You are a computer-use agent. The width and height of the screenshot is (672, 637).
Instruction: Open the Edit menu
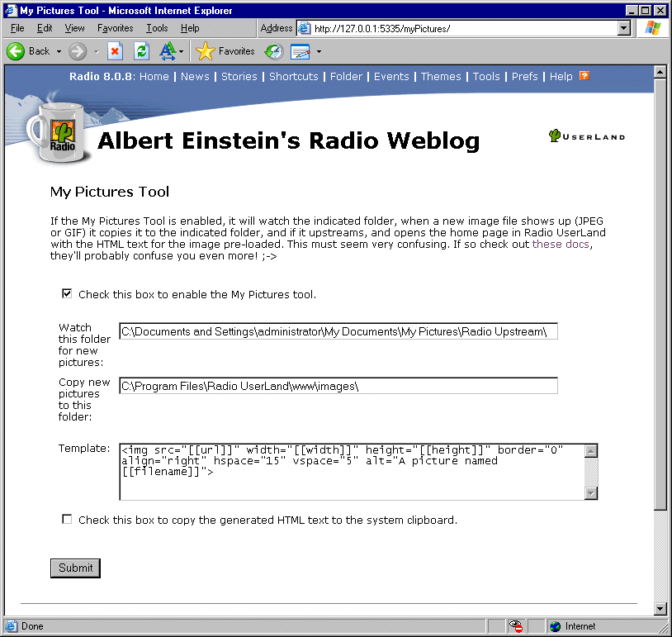coord(45,28)
